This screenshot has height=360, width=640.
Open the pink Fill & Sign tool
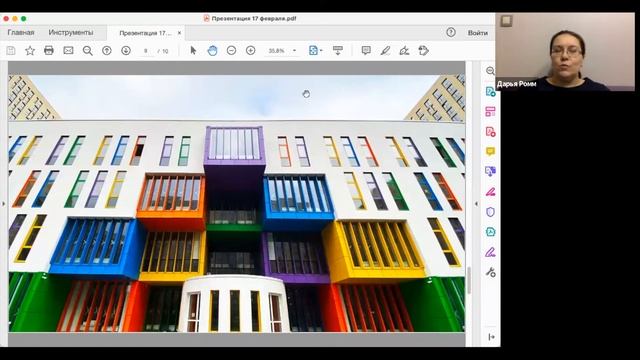[490, 192]
